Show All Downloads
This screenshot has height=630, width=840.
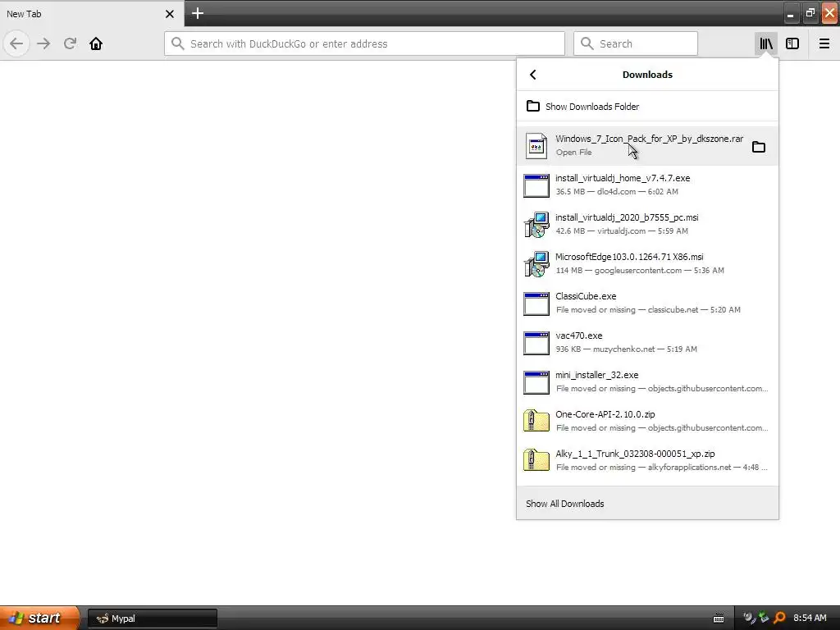(x=647, y=504)
